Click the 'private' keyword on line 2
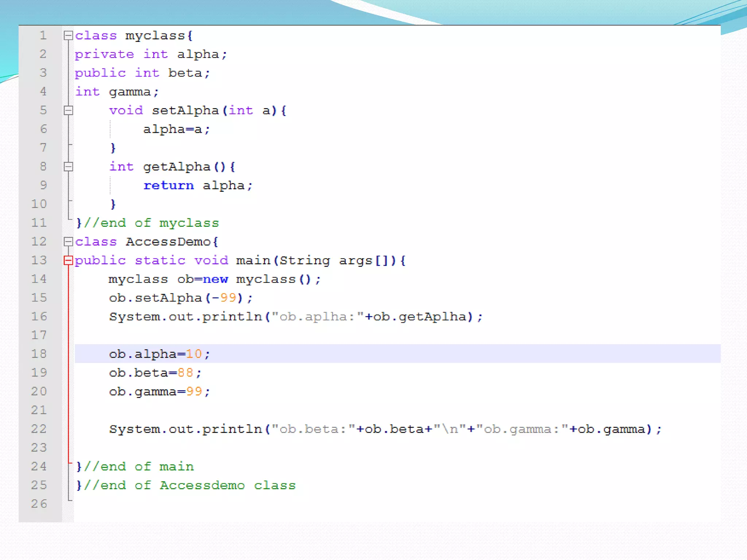 [x=104, y=54]
